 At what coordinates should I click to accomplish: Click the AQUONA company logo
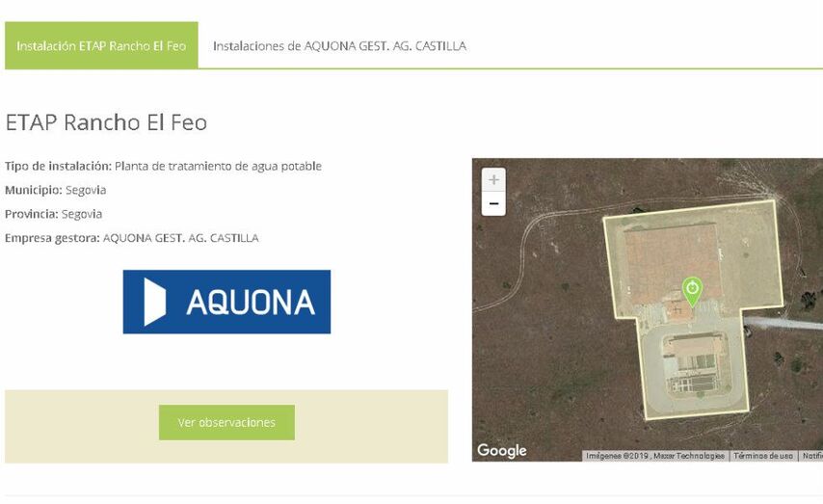(x=226, y=302)
